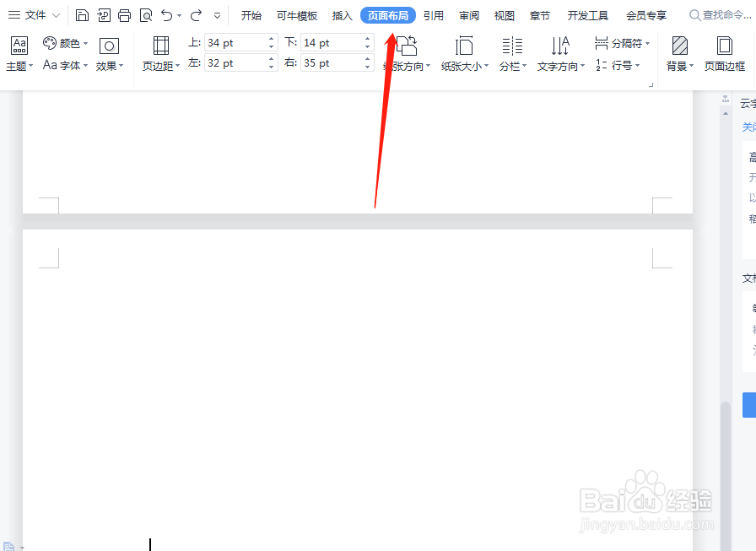
Task: Switch to the 引用 ribbon tab
Action: click(434, 14)
